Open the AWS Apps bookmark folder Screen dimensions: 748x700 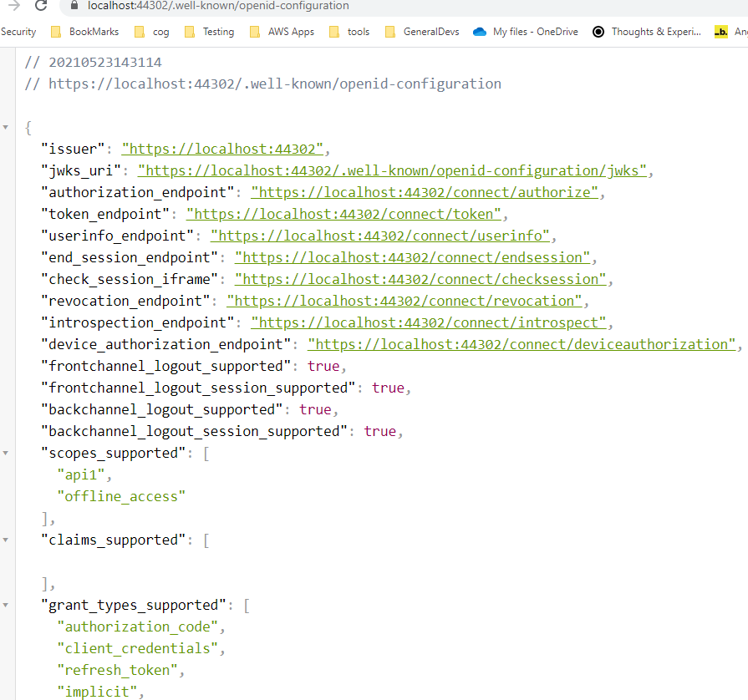(282, 32)
